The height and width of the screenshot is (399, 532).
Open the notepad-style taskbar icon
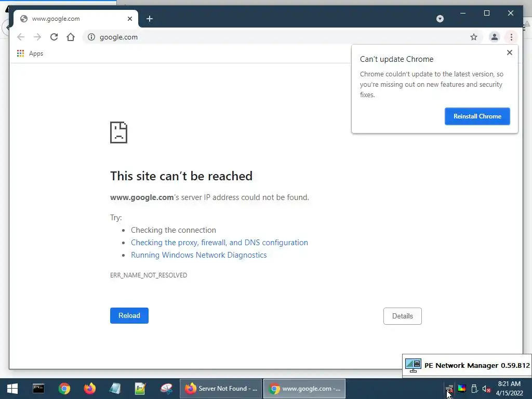point(115,389)
